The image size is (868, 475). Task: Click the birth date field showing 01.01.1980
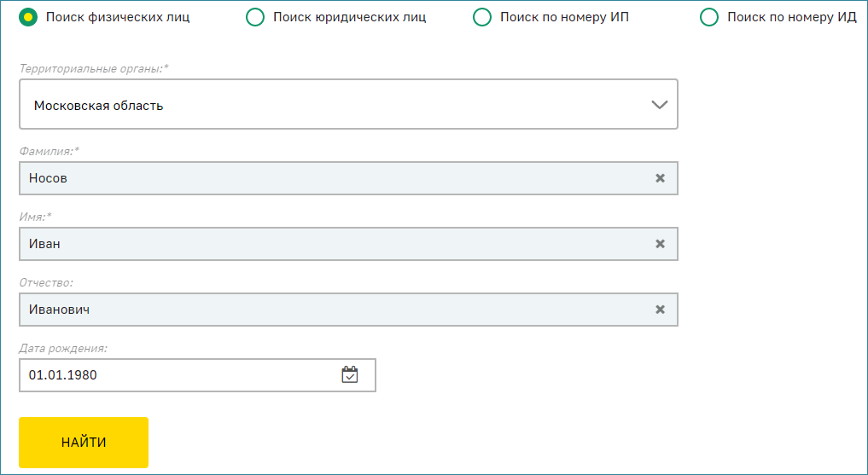197,375
